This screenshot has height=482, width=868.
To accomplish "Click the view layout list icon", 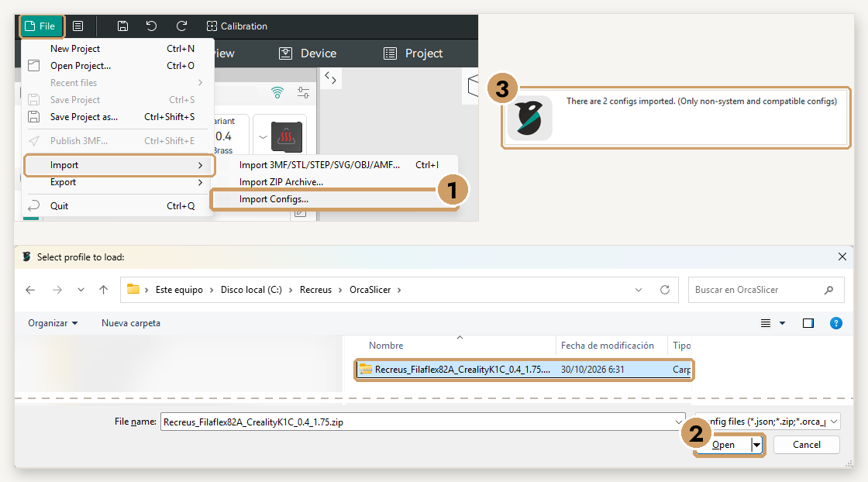I will click(766, 323).
